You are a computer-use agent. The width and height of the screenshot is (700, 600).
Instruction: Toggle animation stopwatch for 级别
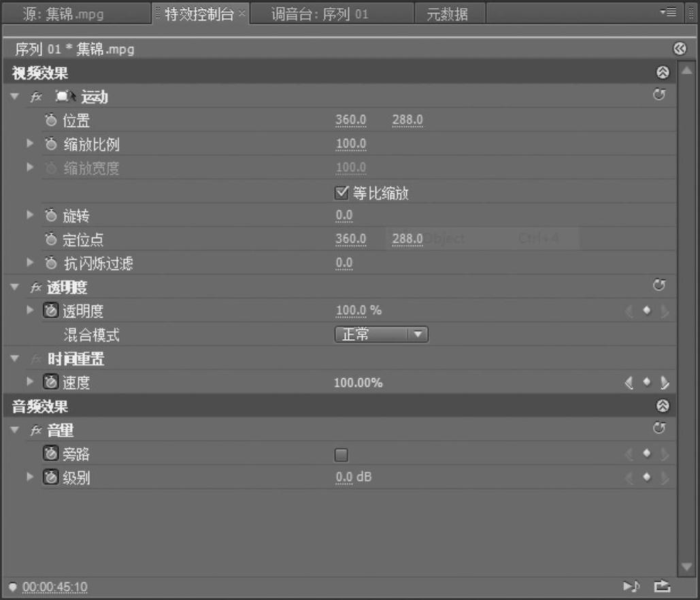point(51,477)
